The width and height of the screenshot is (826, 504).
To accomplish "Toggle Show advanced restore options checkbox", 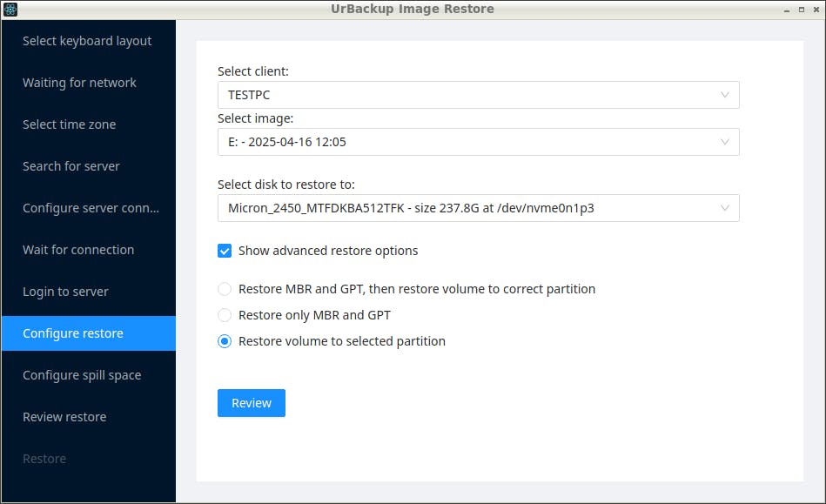I will [225, 251].
